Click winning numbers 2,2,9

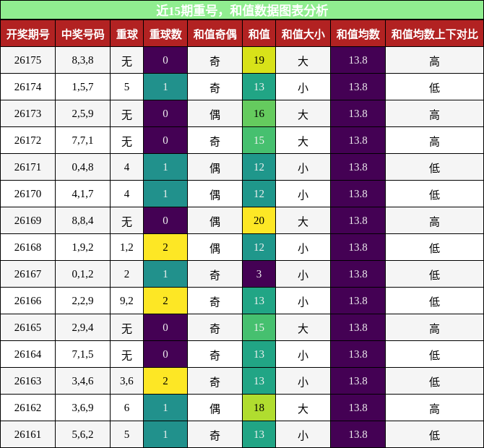(x=83, y=301)
